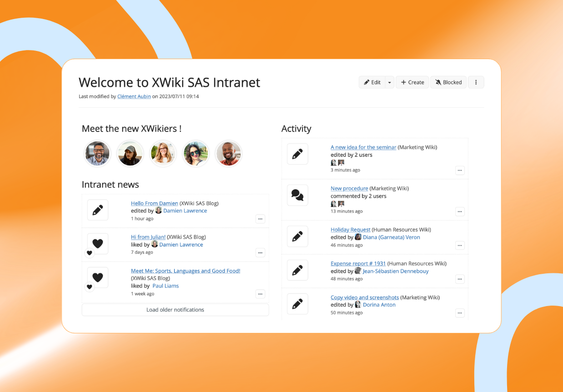Open the dropdown arrow next to Edit
Viewport: 563px width, 392px height.
point(389,82)
